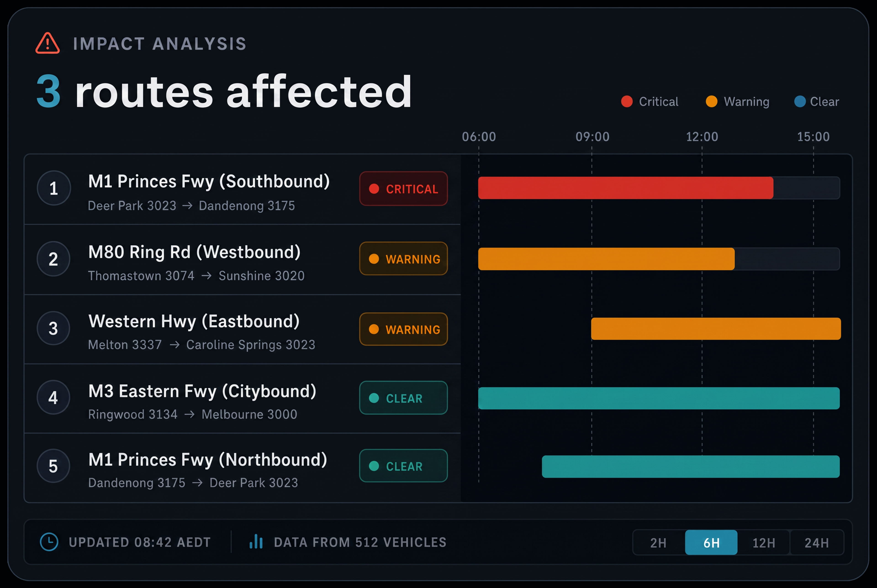Select route number 5 circle badge
Image resolution: width=877 pixels, height=588 pixels.
pos(53,466)
